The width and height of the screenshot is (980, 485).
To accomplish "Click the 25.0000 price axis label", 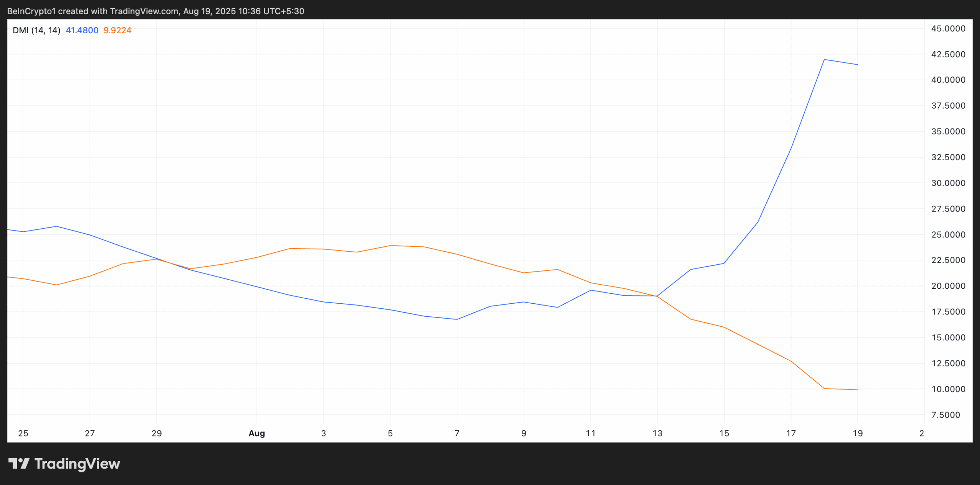I will coord(948,234).
